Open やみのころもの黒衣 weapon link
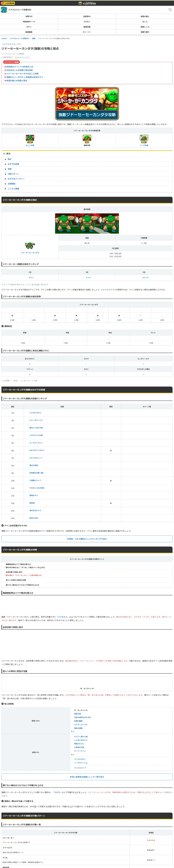Image resolution: width=174 pixels, height=868 pixels. 37,488
